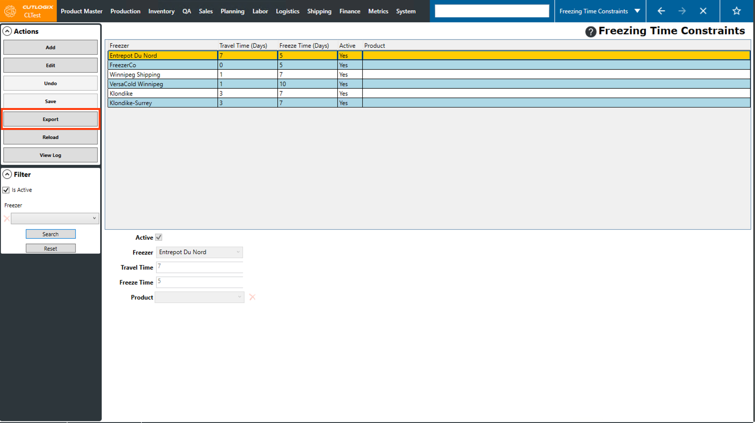755x423 pixels.
Task: Clear Product field with red X icon
Action: (x=252, y=297)
